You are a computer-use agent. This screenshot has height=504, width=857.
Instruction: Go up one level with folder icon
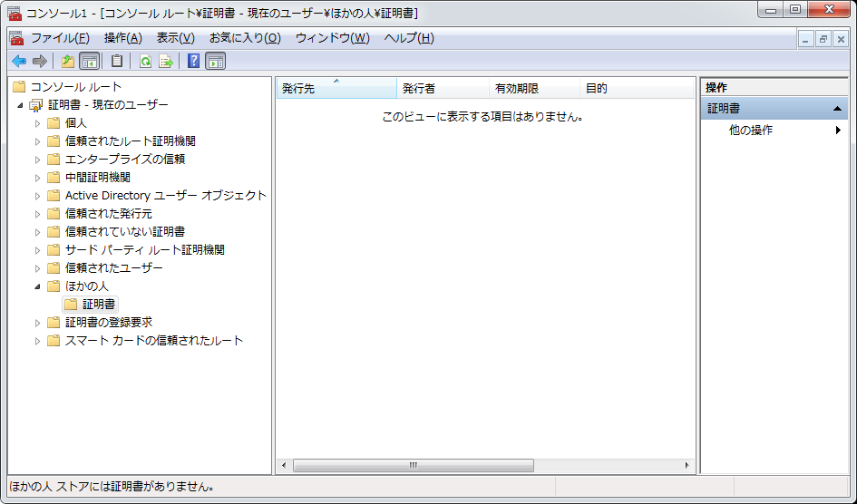67,62
